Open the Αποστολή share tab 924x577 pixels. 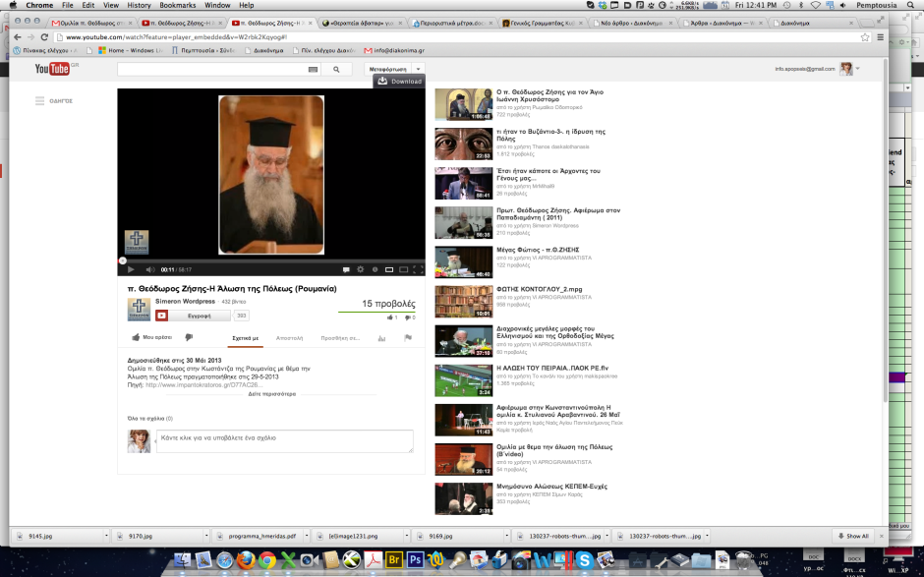pos(289,337)
